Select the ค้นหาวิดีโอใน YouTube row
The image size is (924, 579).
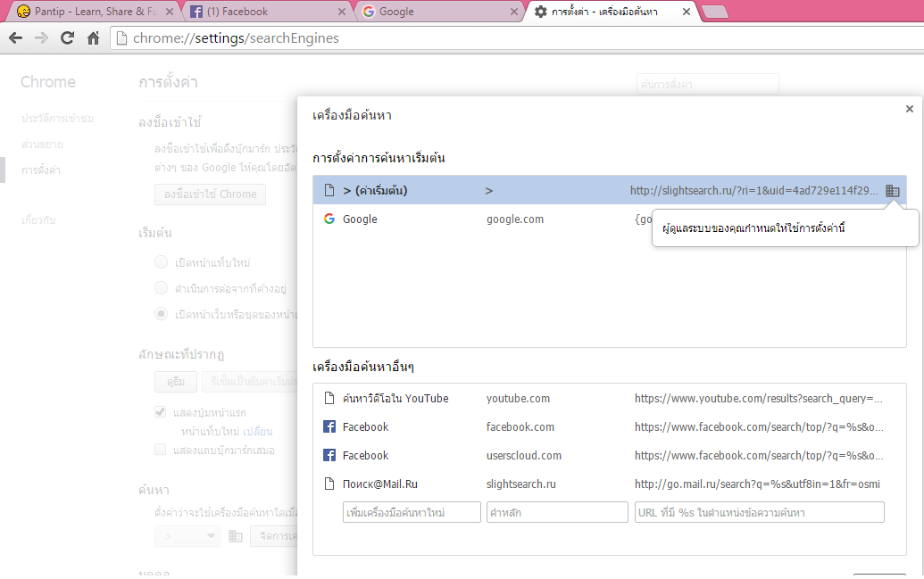610,398
